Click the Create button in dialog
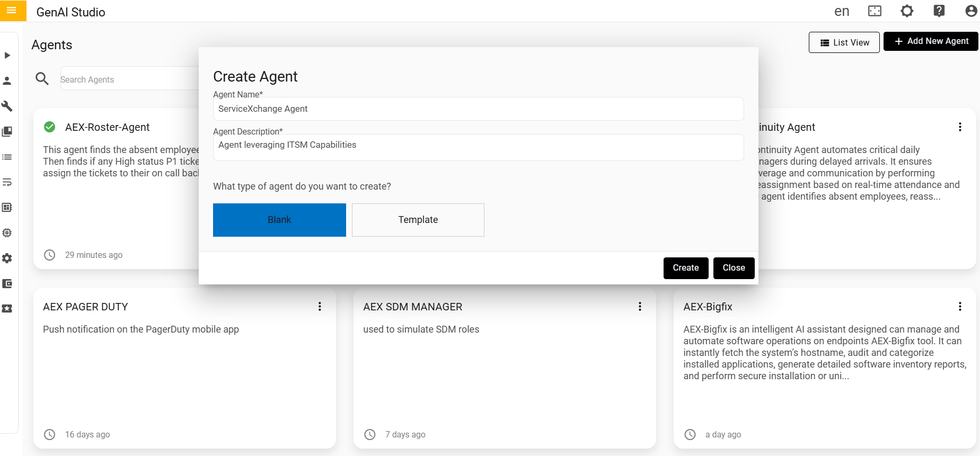Viewport: 980px width, 456px height. click(x=685, y=268)
